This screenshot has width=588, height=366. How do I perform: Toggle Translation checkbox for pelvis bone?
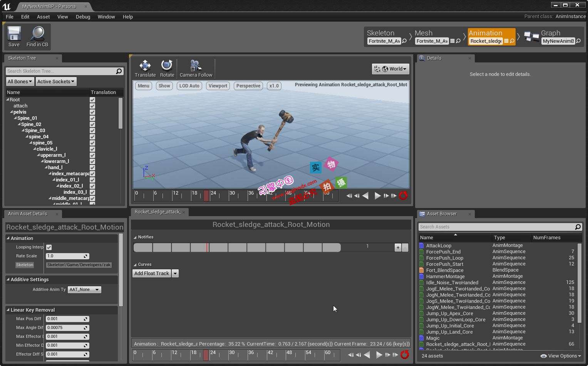[92, 112]
